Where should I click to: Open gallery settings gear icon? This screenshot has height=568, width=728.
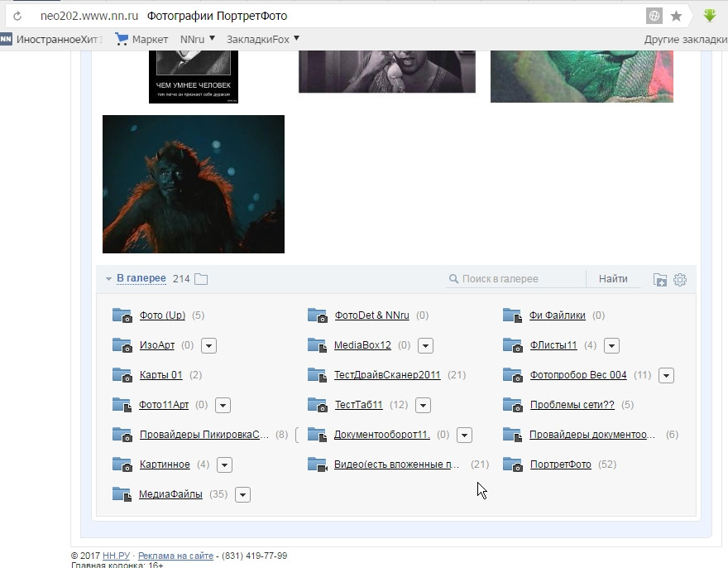(x=680, y=279)
